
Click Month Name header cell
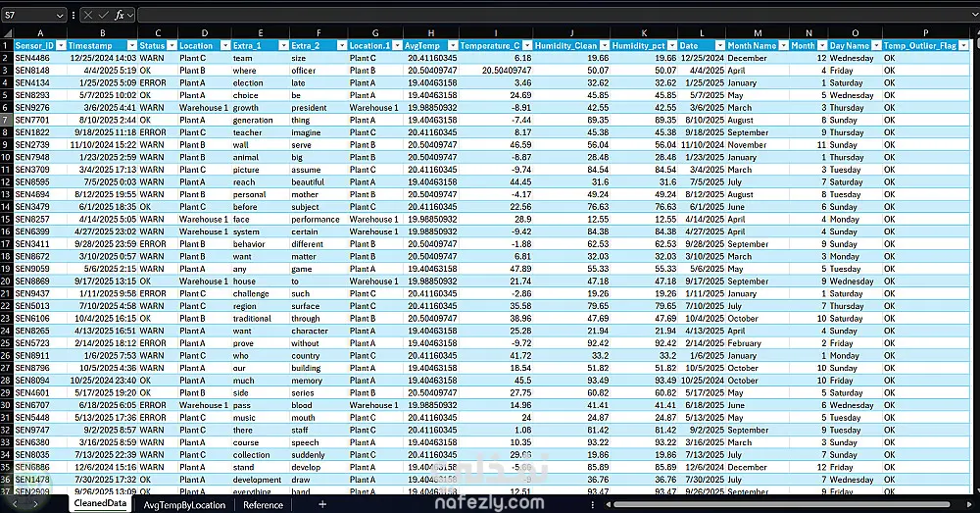point(758,46)
